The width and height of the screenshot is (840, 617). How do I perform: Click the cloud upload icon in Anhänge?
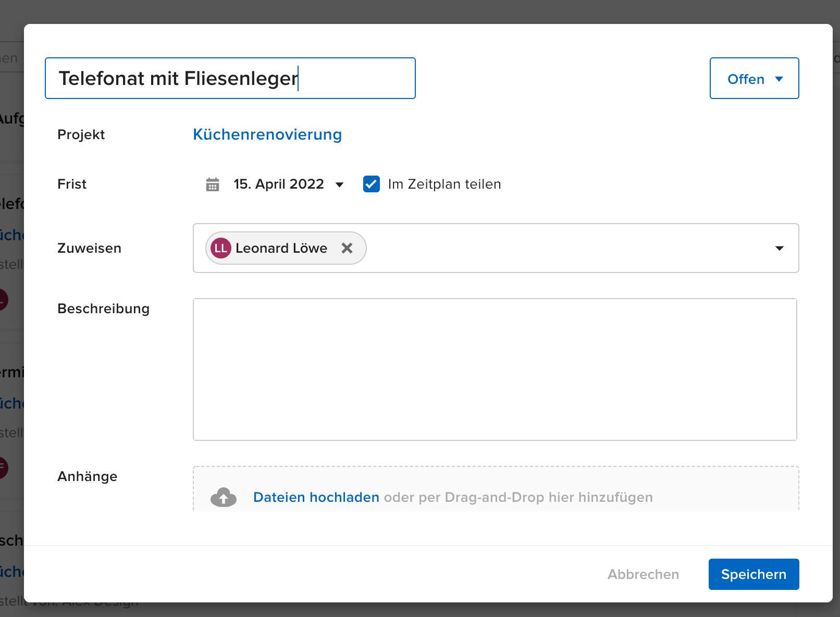224,498
